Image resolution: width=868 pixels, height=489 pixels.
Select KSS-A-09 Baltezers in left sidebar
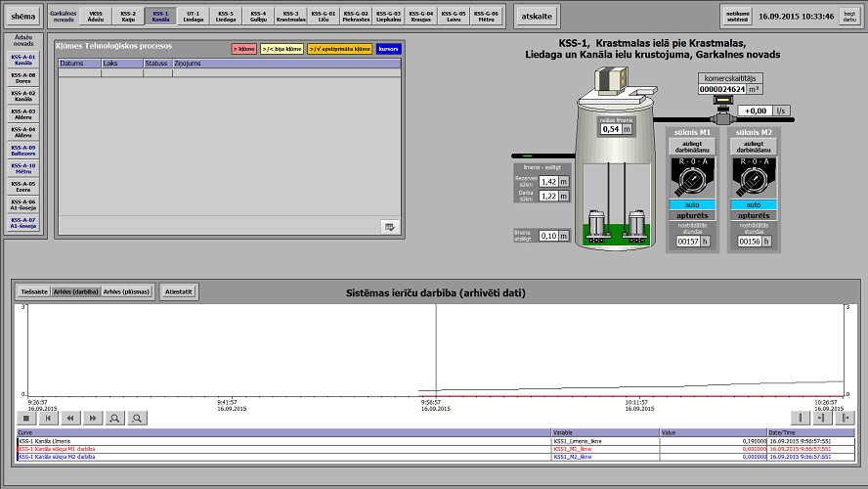pyautogui.click(x=23, y=149)
